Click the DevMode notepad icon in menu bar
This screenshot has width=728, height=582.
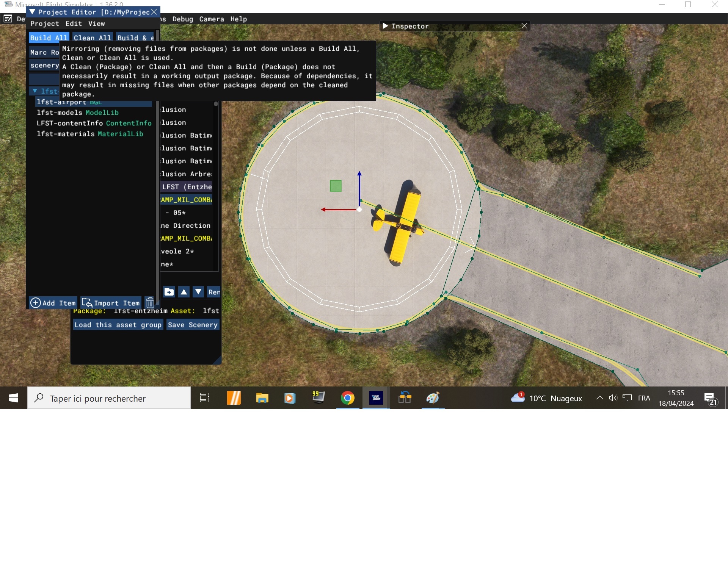[8, 19]
